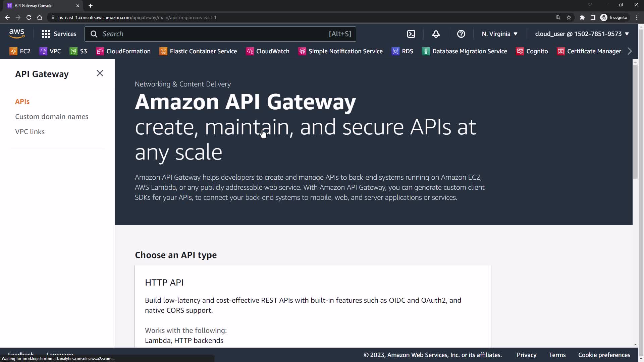Image resolution: width=644 pixels, height=362 pixels.
Task: Expand the cloud_user account dropdown
Action: 582,34
